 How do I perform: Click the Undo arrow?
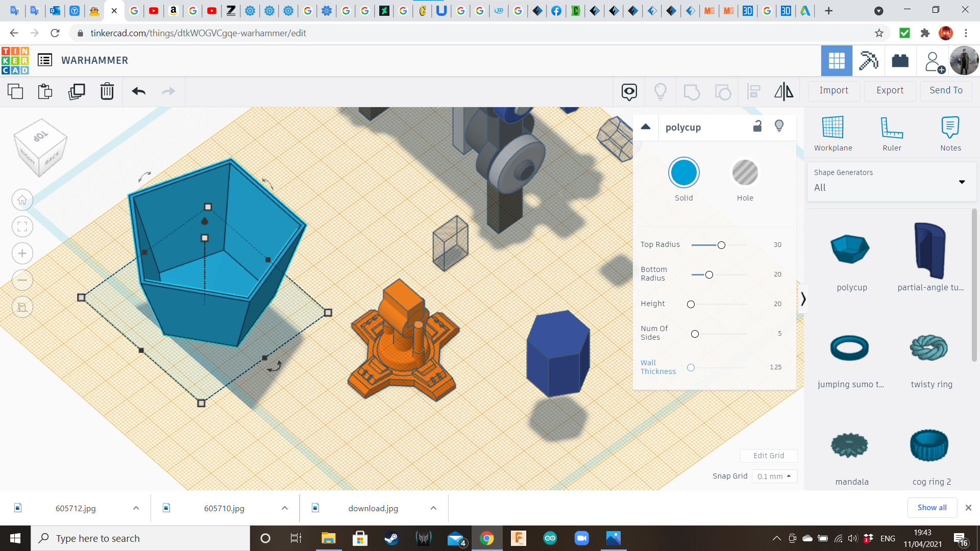click(x=138, y=92)
